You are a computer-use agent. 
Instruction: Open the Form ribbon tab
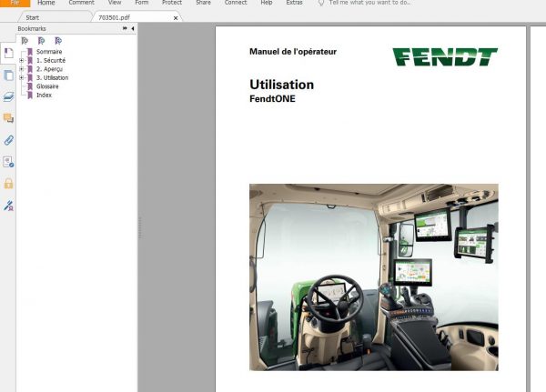coord(142,3)
